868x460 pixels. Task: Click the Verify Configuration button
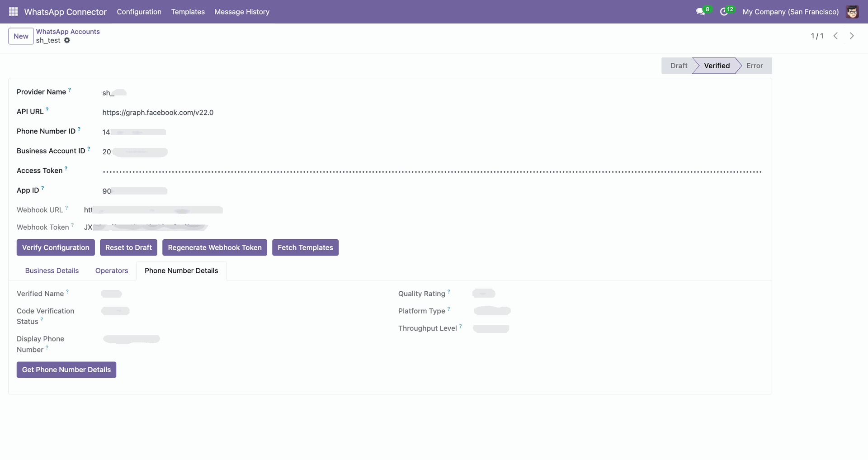click(56, 247)
